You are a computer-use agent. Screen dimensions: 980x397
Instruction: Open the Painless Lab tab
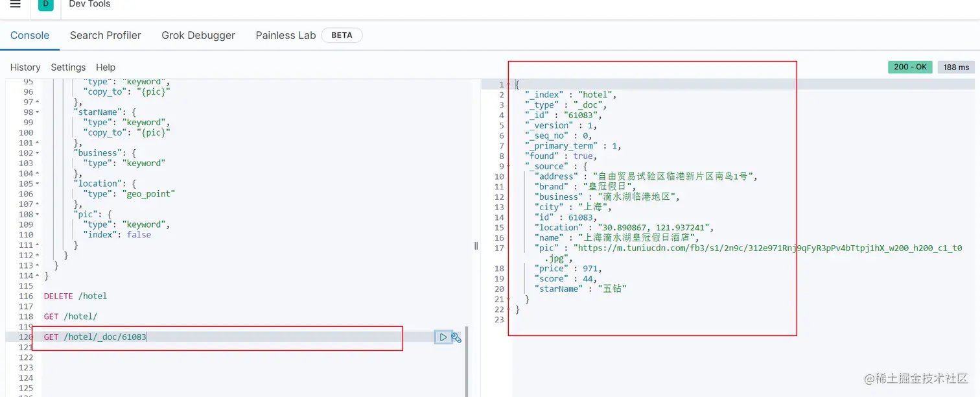click(x=286, y=35)
